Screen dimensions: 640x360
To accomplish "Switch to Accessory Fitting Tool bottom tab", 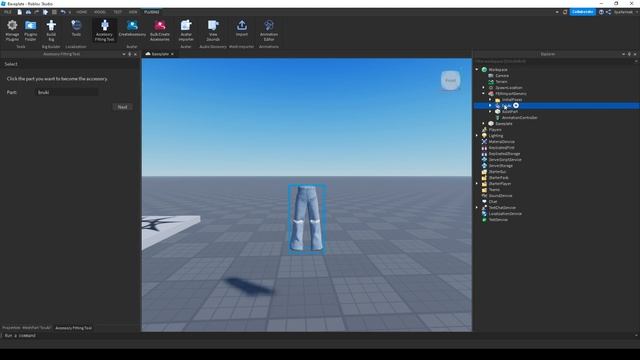I will coord(73,328).
